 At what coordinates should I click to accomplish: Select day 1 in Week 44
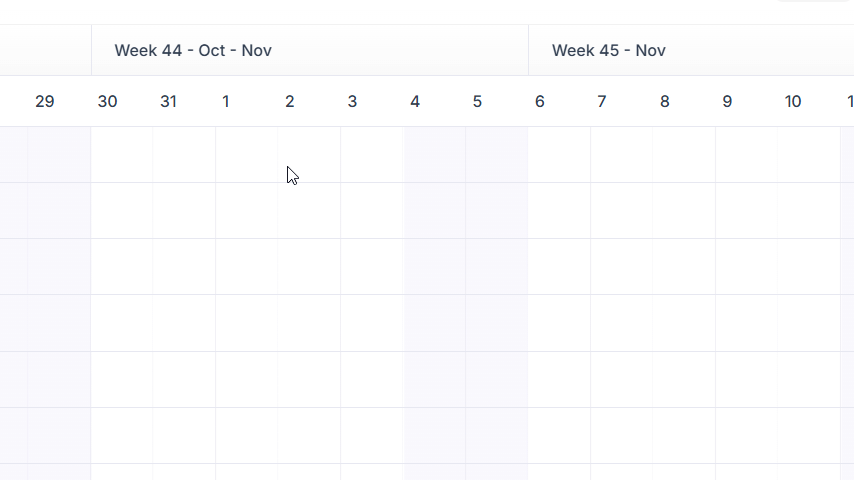(225, 101)
